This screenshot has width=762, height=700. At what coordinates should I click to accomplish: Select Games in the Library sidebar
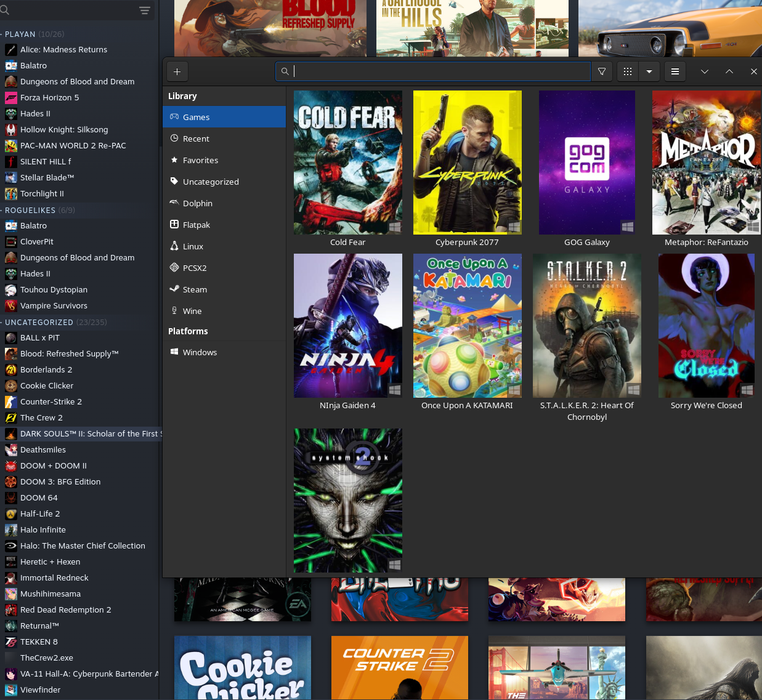[224, 117]
